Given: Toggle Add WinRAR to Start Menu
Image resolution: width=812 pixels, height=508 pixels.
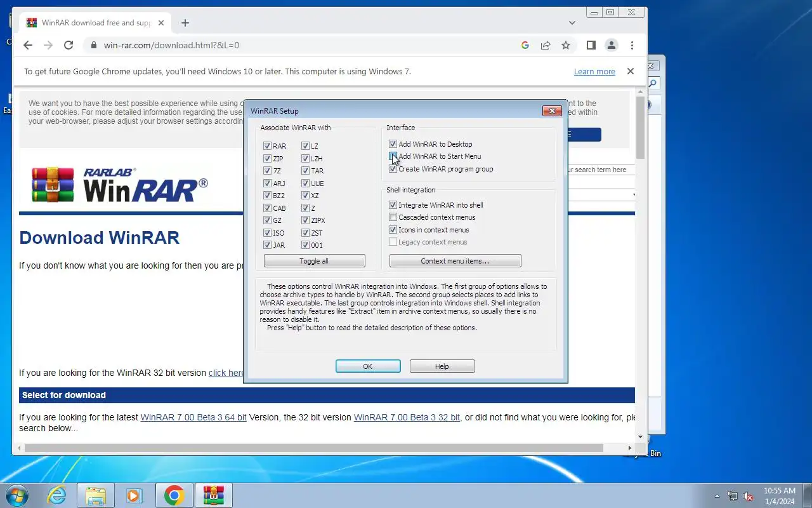Looking at the screenshot, I should (x=393, y=156).
